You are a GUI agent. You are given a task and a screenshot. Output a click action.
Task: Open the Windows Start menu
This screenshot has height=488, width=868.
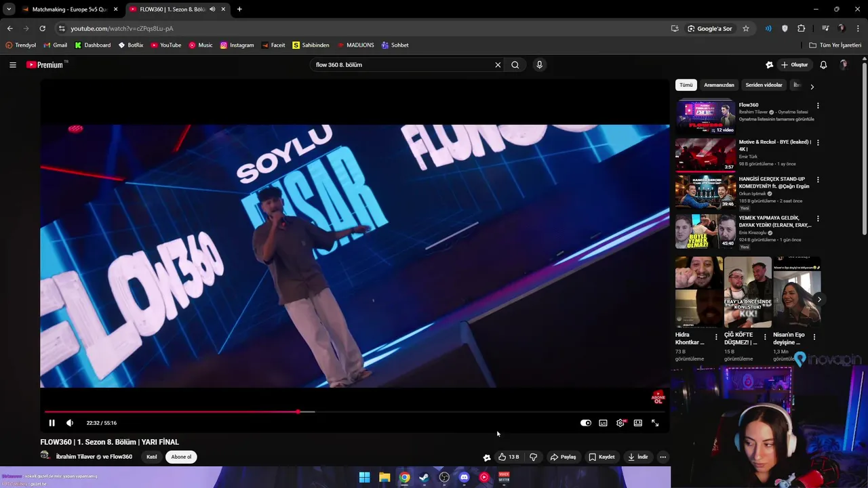pyautogui.click(x=365, y=477)
